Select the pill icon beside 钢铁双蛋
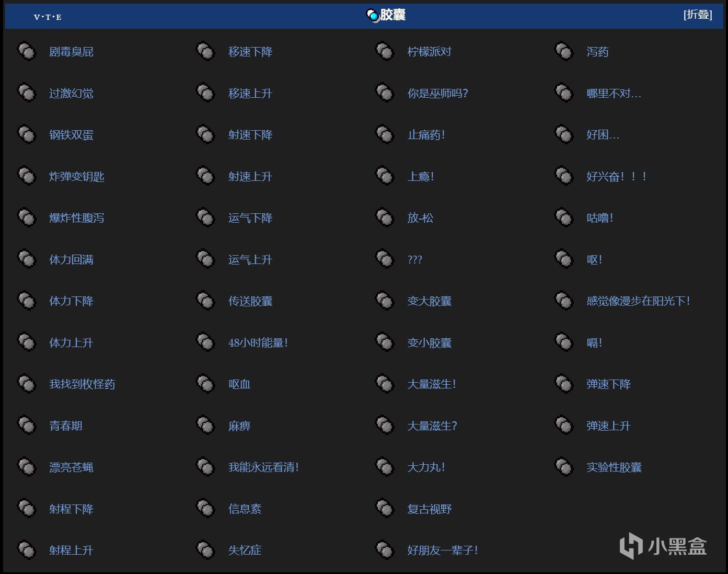The height and width of the screenshot is (574, 728). [x=27, y=134]
